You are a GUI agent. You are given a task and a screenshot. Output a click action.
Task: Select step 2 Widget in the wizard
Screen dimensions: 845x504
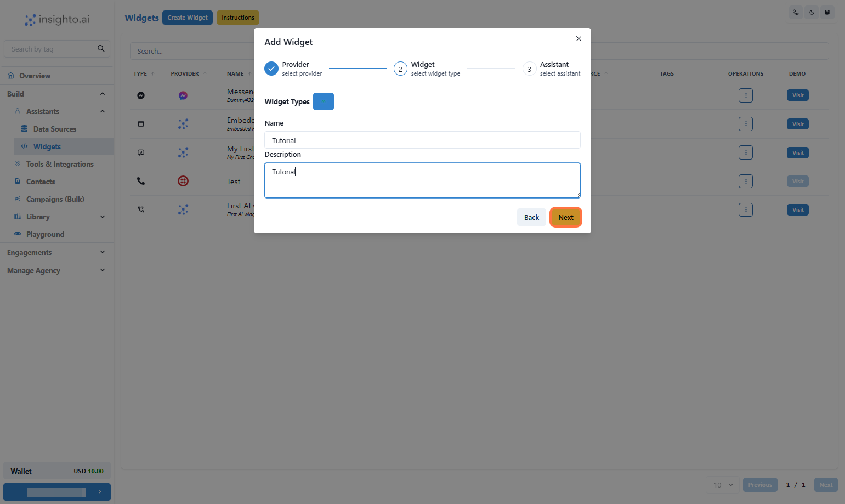coord(400,69)
